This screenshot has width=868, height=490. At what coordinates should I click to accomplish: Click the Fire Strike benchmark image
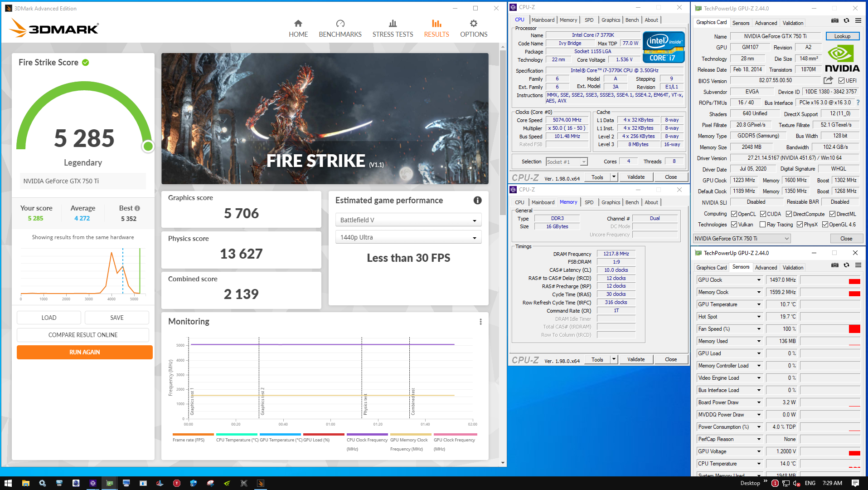click(325, 118)
